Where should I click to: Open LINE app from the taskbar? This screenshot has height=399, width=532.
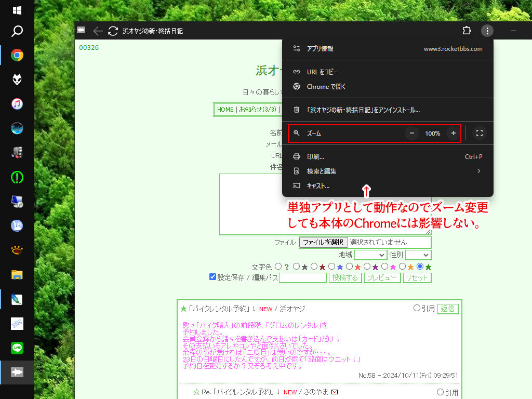pyautogui.click(x=17, y=348)
